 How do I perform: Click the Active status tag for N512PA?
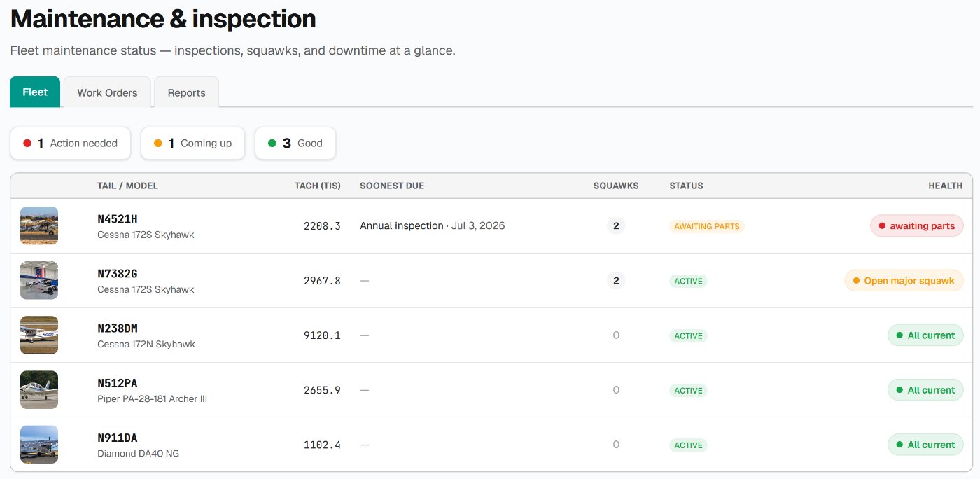689,390
